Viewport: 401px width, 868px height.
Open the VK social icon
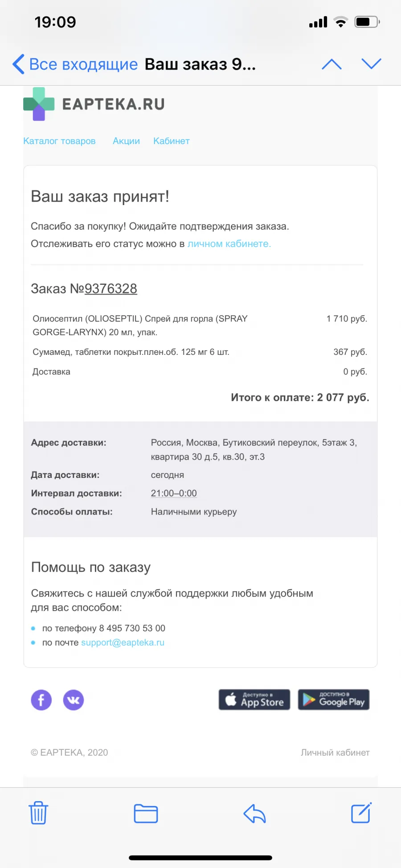click(x=74, y=700)
